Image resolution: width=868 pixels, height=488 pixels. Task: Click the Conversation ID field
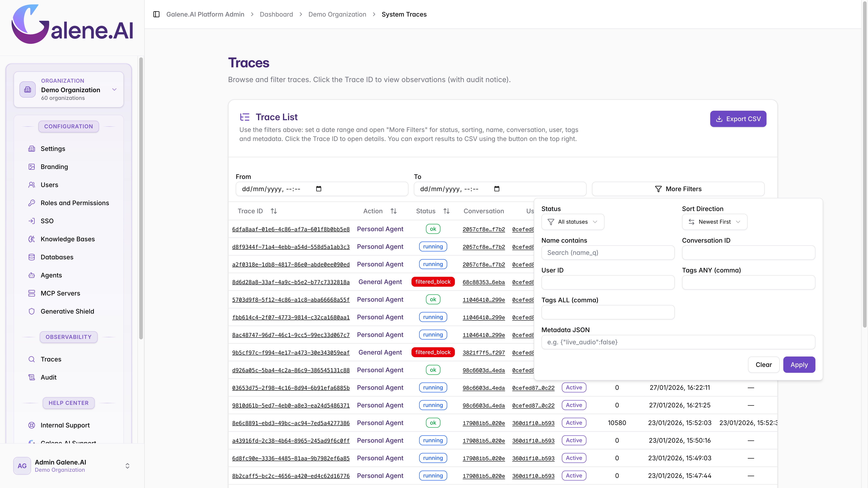pos(748,253)
